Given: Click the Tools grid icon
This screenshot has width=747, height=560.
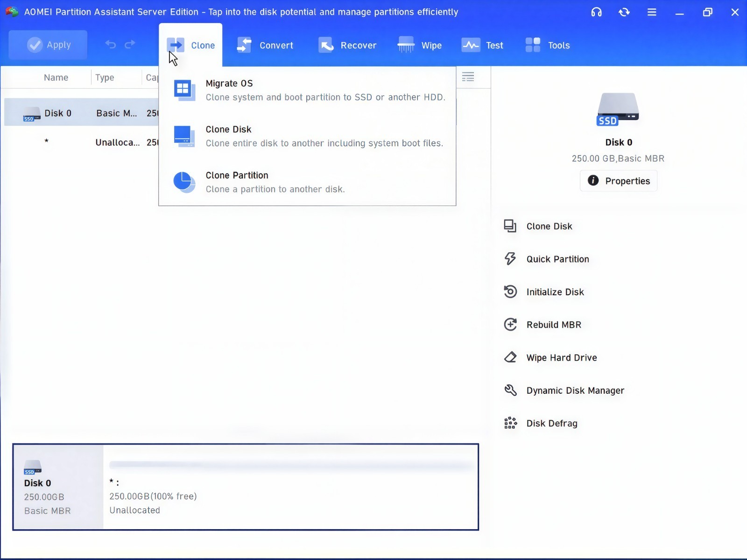Looking at the screenshot, I should pyautogui.click(x=533, y=45).
